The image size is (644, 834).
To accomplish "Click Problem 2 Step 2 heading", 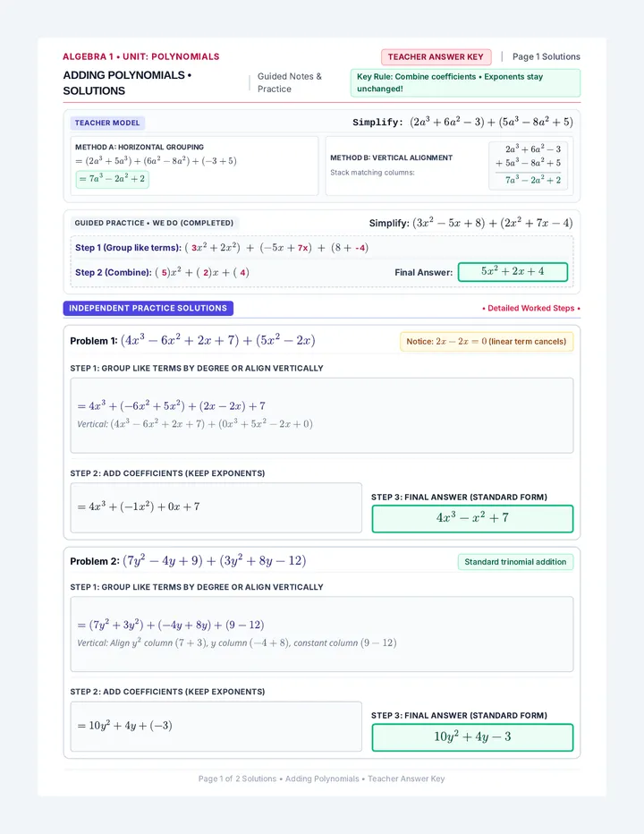I will point(167,692).
